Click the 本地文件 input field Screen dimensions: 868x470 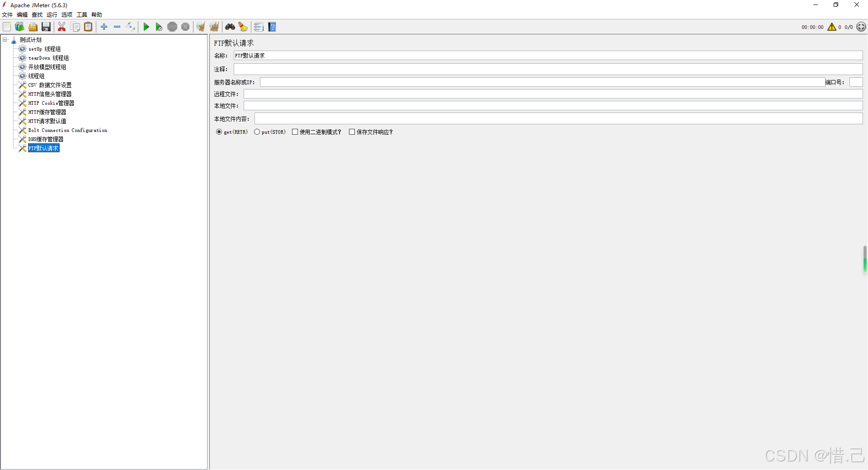553,106
